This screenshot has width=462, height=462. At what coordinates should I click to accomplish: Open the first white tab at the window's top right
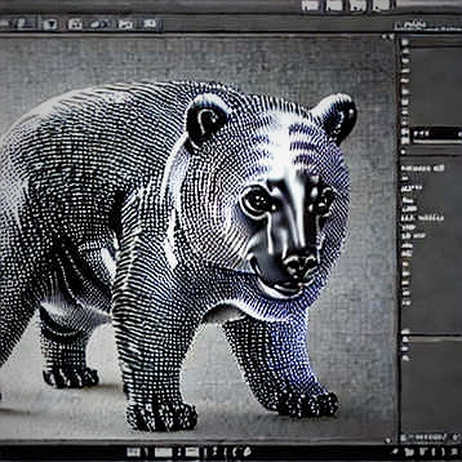pyautogui.click(x=310, y=5)
